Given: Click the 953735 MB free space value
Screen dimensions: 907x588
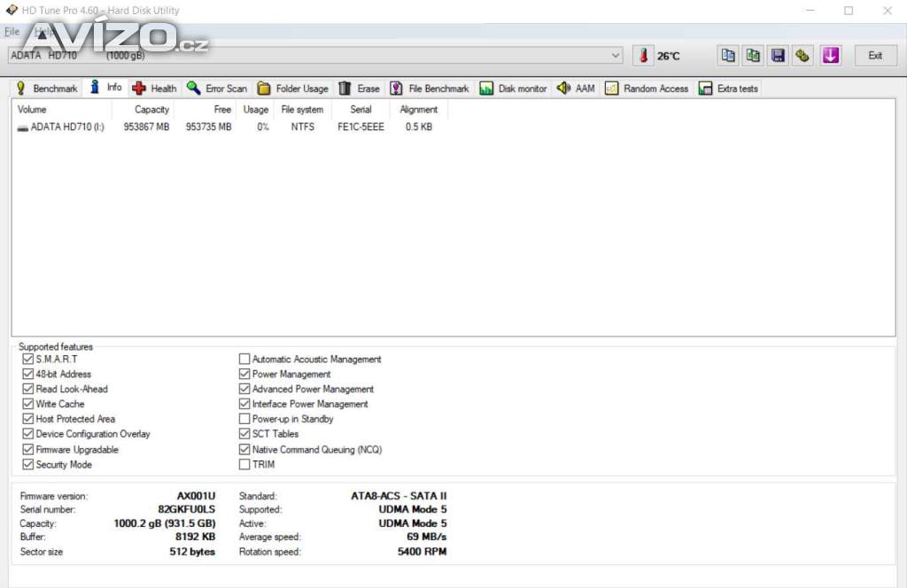Looking at the screenshot, I should [x=208, y=127].
